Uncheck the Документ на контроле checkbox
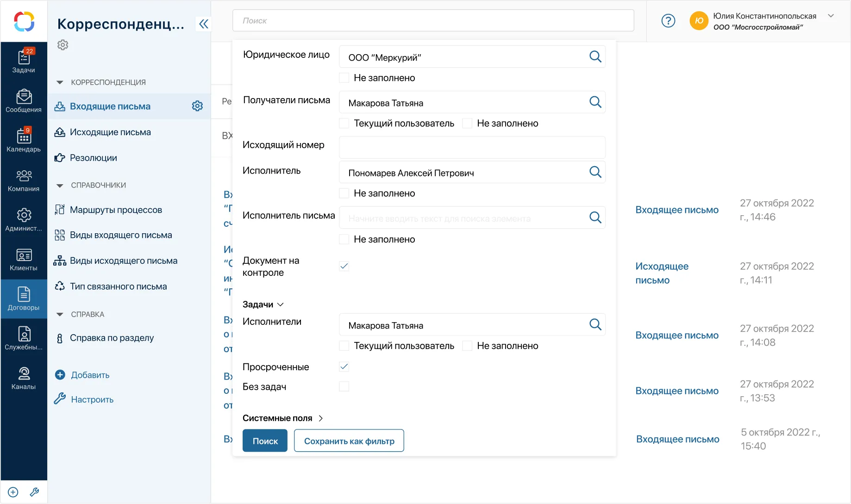This screenshot has width=851, height=504. coord(344,266)
